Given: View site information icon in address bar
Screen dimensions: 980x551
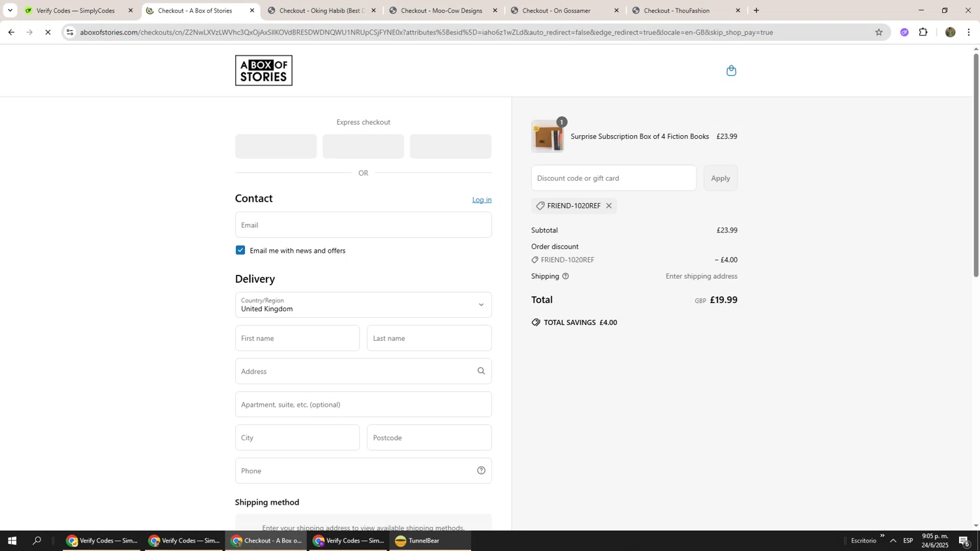Looking at the screenshot, I should pos(70,32).
